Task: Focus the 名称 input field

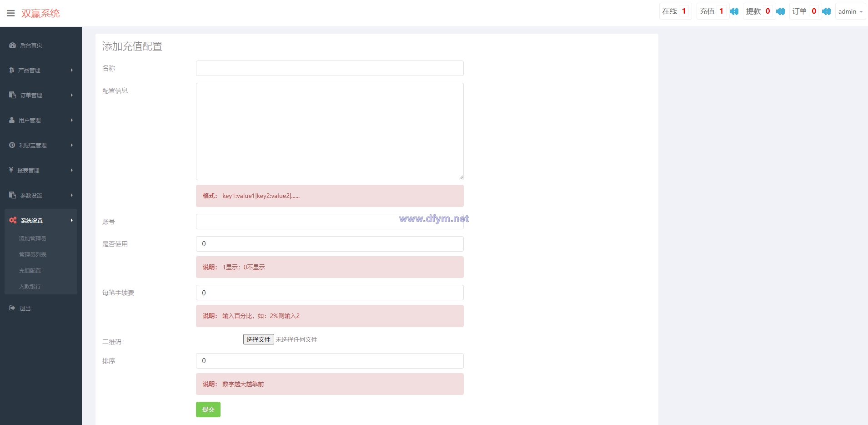Action: point(330,68)
